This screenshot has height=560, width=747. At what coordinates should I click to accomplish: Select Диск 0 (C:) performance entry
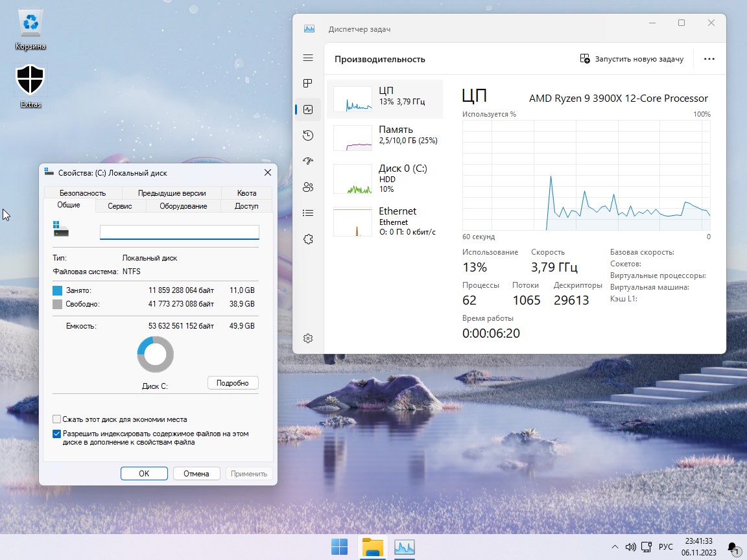[385, 179]
